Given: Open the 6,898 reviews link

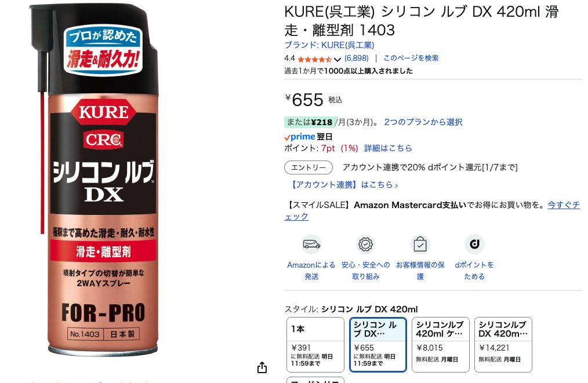Looking at the screenshot, I should tap(356, 58).
